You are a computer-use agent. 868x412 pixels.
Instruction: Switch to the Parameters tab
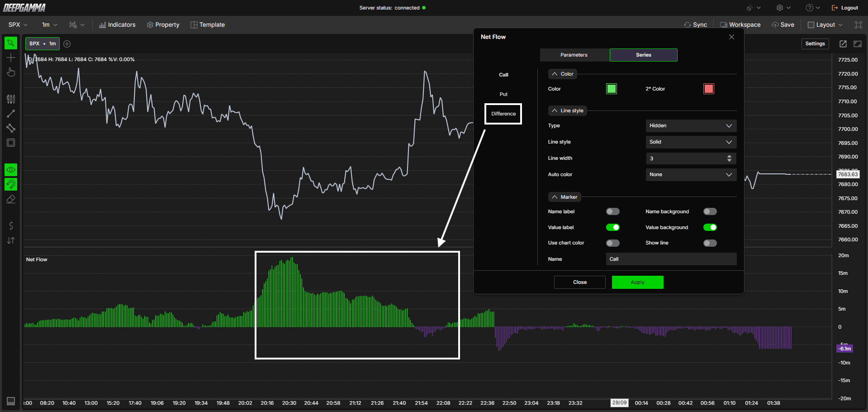[574, 55]
